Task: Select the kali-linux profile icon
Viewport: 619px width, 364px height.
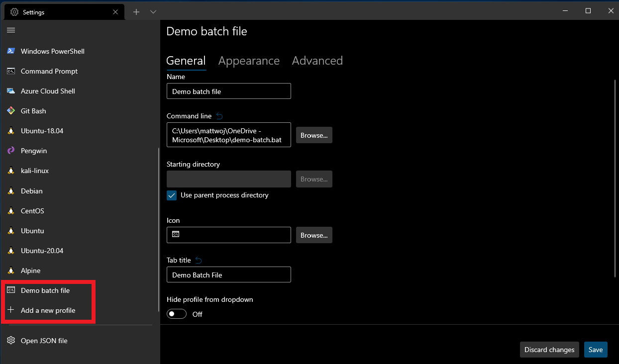Action: (x=11, y=171)
